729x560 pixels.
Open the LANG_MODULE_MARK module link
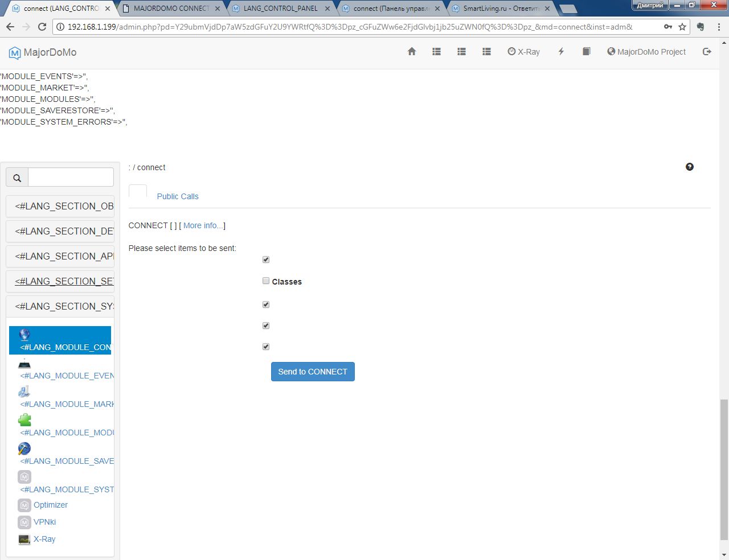tap(67, 404)
